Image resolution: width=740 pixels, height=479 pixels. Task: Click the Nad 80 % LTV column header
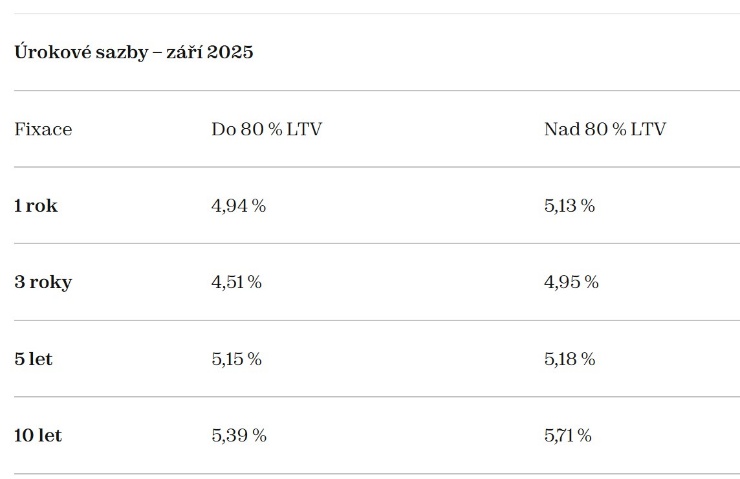(x=605, y=129)
